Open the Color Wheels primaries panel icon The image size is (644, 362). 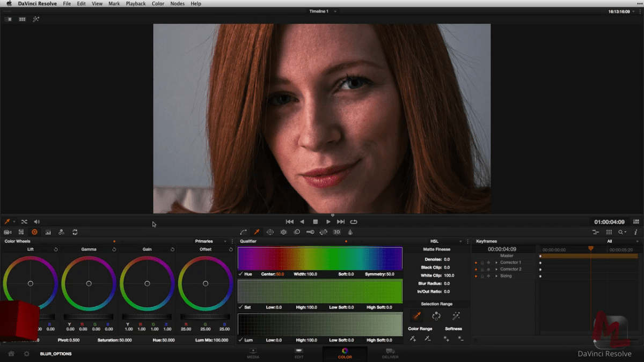35,232
